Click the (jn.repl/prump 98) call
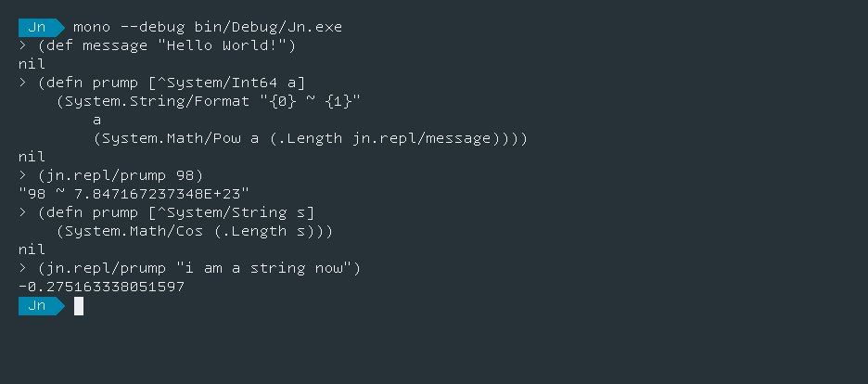The height and width of the screenshot is (384, 868). (121, 175)
